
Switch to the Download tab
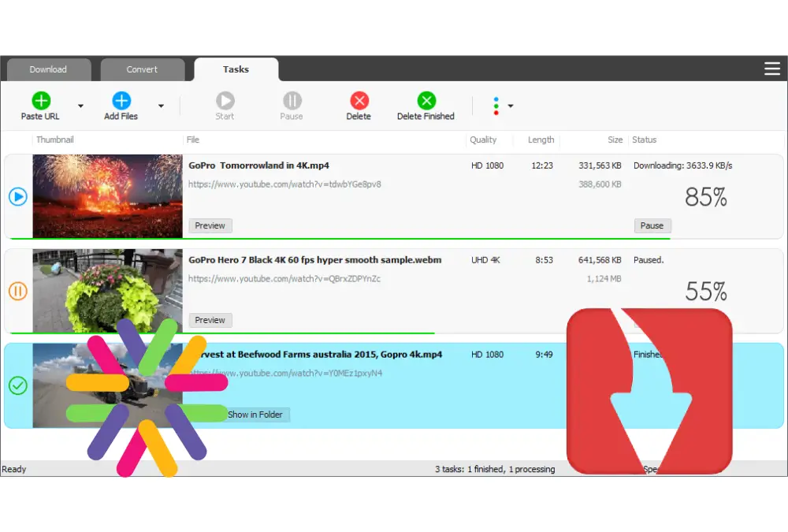[48, 69]
